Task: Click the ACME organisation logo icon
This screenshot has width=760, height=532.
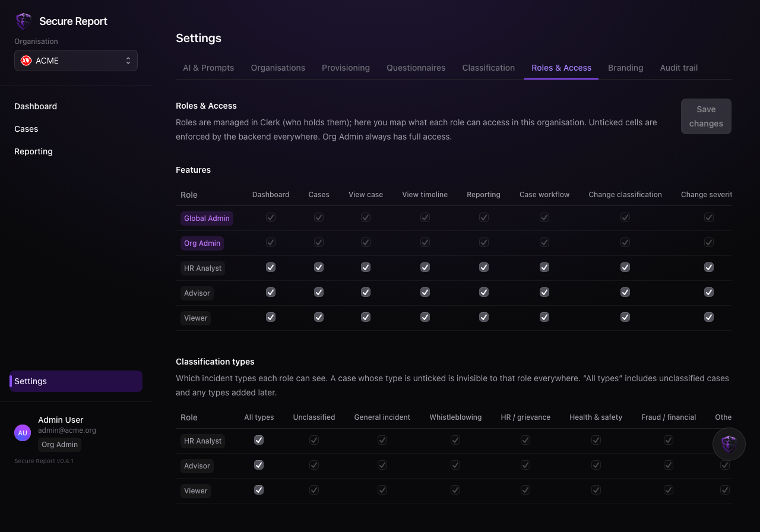Action: (x=26, y=61)
